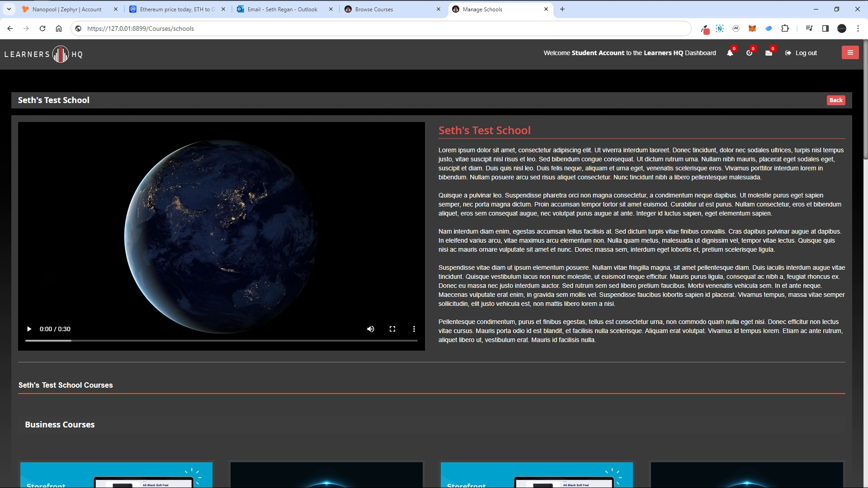This screenshot has height=488, width=868.
Task: Click the MetaMask fox extension icon
Action: click(x=752, y=28)
